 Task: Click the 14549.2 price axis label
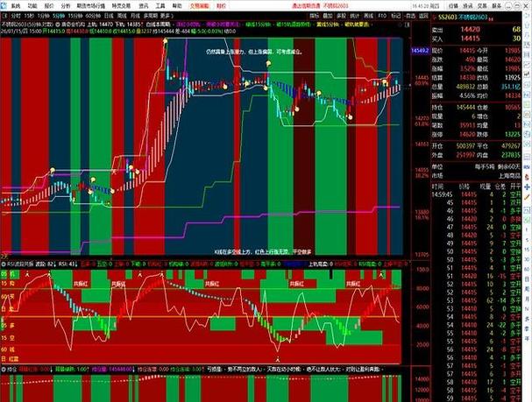pyautogui.click(x=420, y=51)
